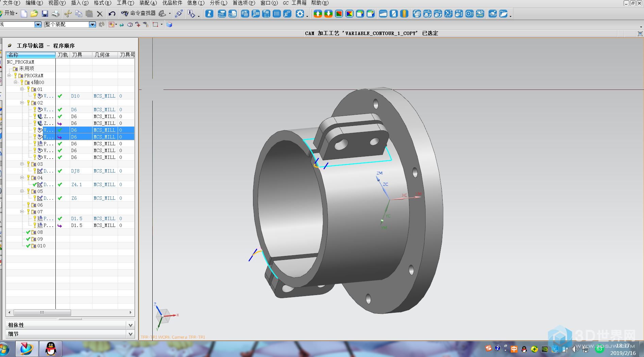
Task: Click the volume speaker tray icon
Action: tap(575, 349)
